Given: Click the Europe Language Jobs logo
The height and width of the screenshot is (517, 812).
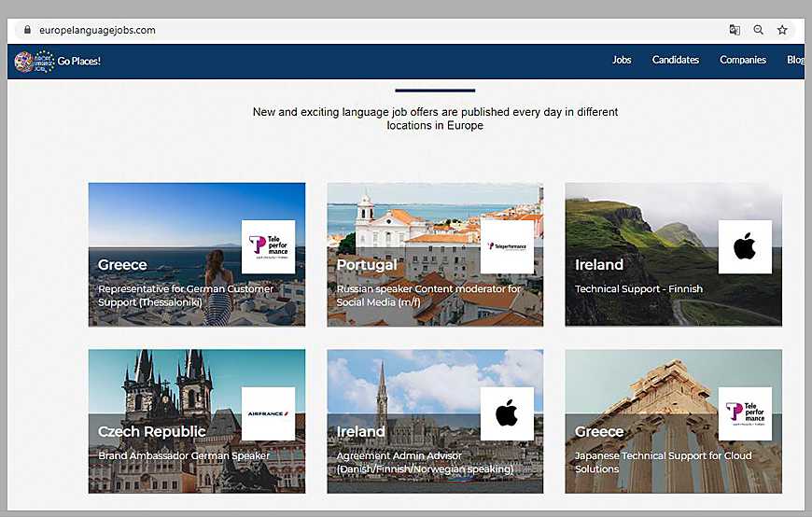Looking at the screenshot, I should pyautogui.click(x=34, y=61).
